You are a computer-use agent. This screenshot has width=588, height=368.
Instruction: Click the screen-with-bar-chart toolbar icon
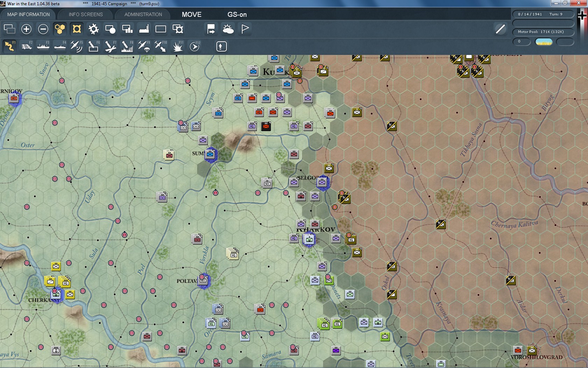[x=127, y=29]
